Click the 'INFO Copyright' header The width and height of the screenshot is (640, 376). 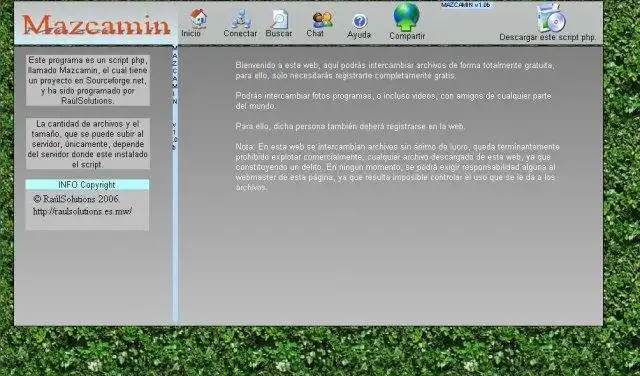tap(87, 185)
